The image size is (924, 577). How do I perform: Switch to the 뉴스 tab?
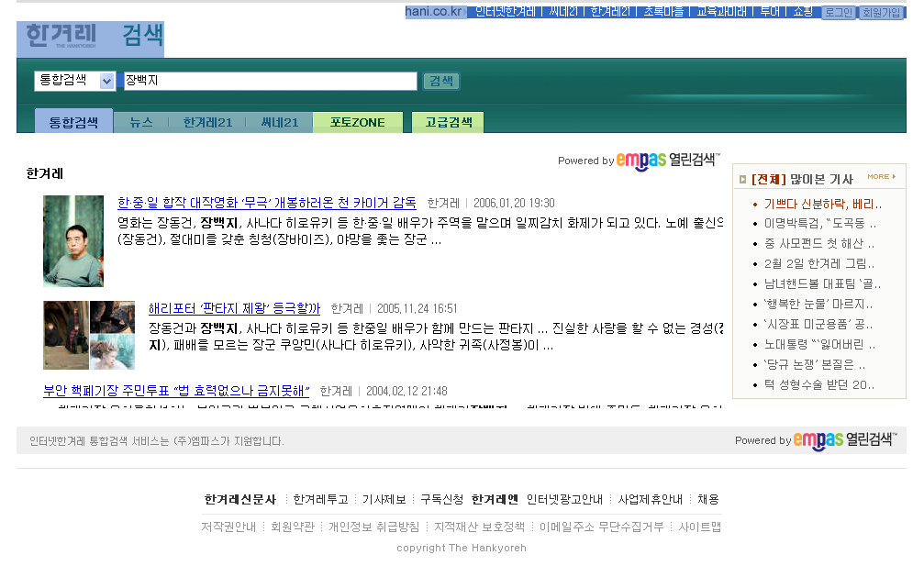[140, 122]
